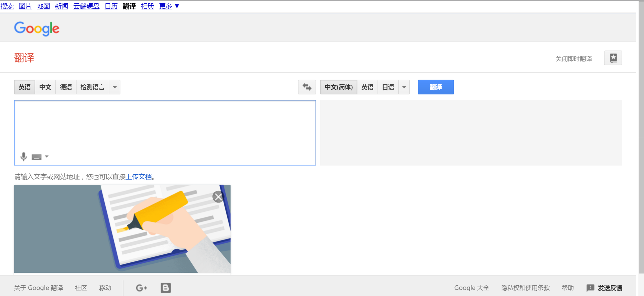The image size is (644, 296).
Task: Open the 地图 link in the top bar
Action: [43, 6]
